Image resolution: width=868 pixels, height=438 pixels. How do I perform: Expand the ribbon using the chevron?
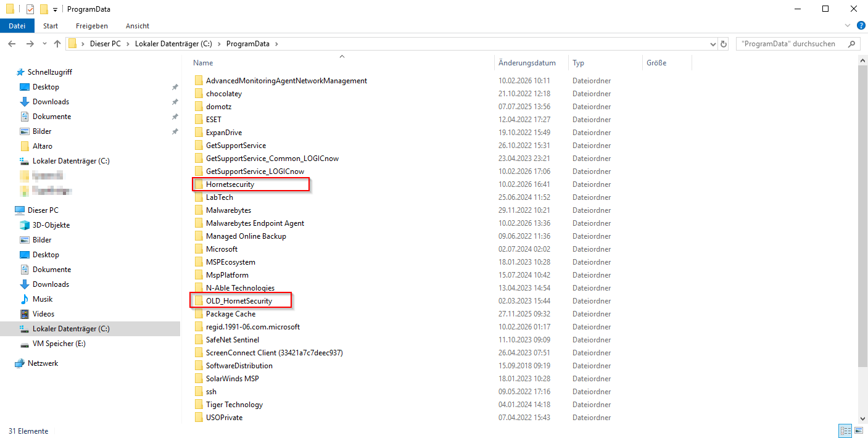[x=848, y=25]
